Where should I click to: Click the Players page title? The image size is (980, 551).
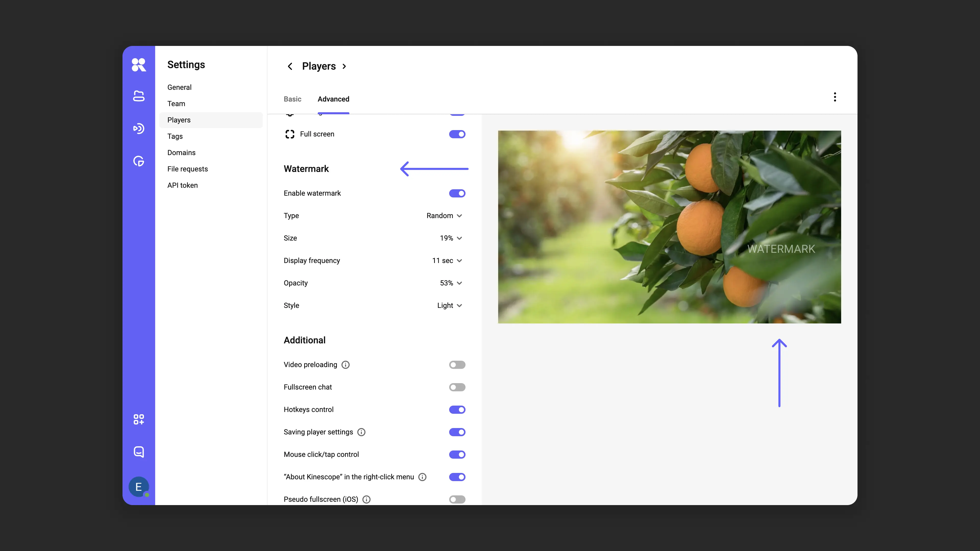(x=319, y=66)
